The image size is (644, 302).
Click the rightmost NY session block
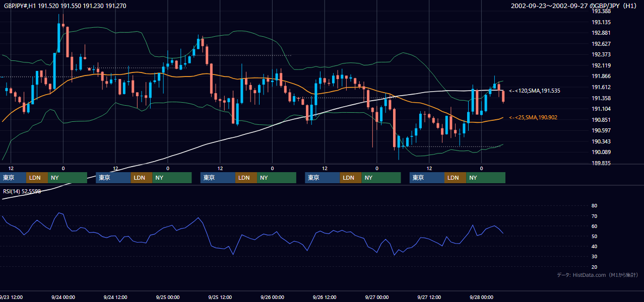click(486, 178)
